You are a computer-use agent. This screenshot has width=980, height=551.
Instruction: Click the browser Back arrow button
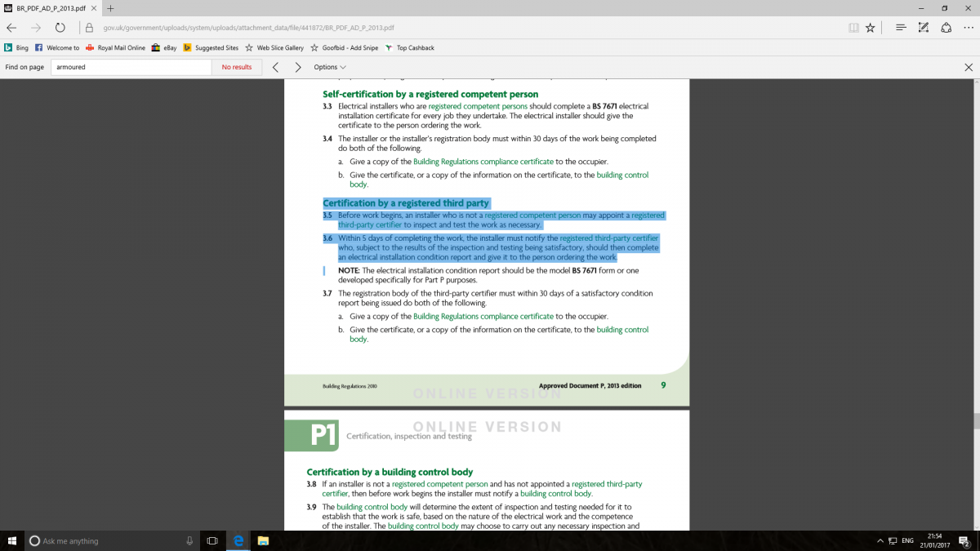point(11,27)
